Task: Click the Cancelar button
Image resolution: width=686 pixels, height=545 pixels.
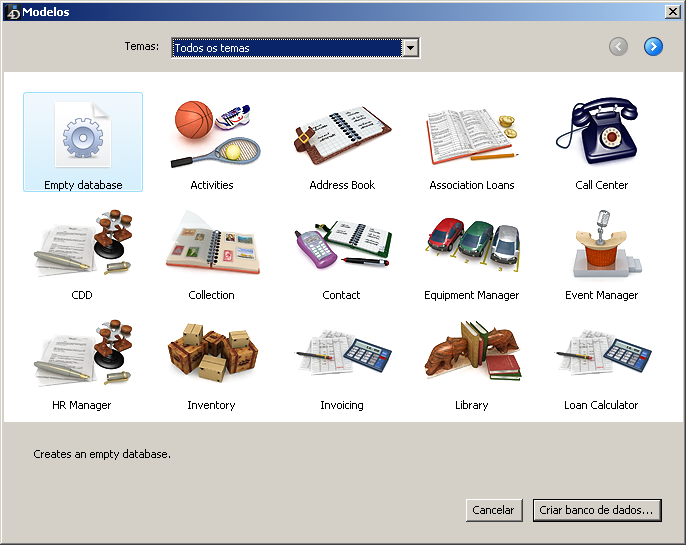Action: pyautogui.click(x=494, y=510)
